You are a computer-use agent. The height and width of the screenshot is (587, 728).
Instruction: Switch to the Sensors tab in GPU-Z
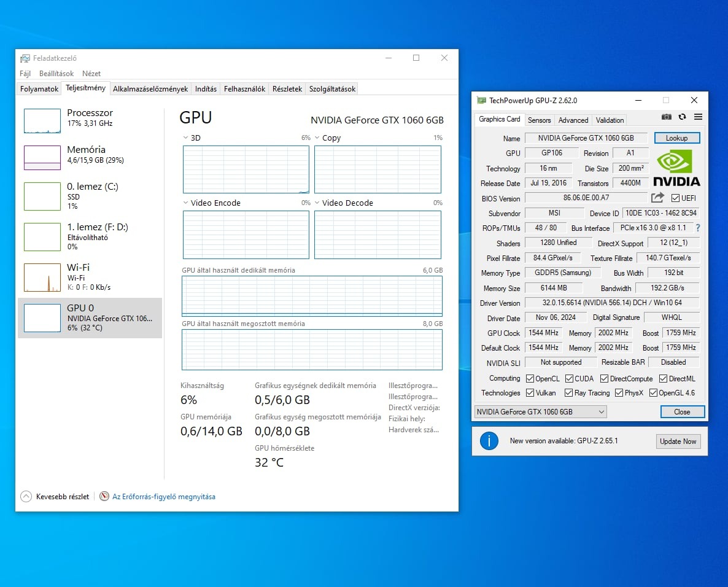(x=539, y=120)
